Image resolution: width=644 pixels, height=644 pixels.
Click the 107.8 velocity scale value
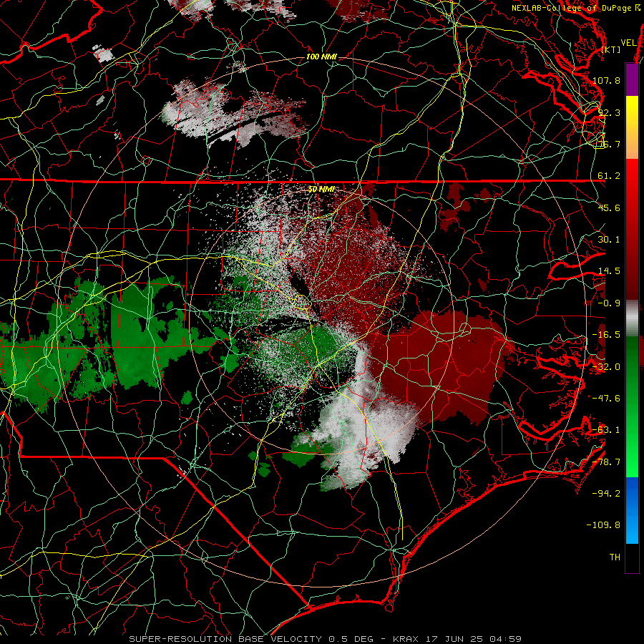pos(606,80)
